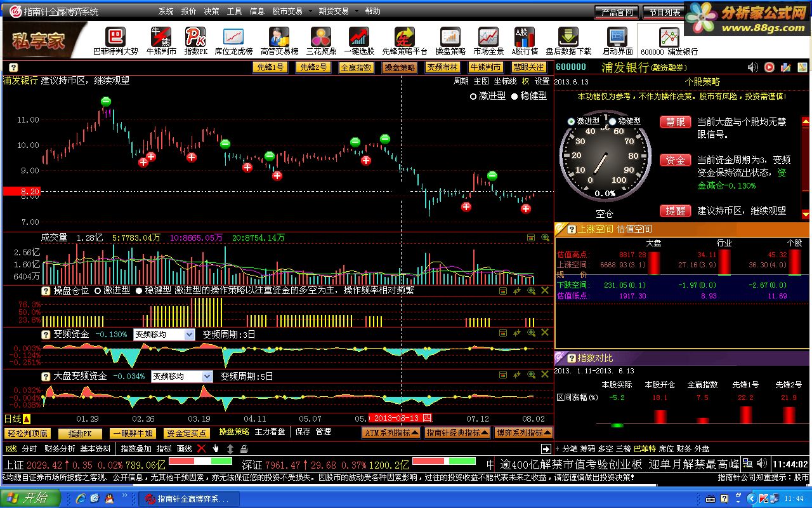Select 激进型 radio in main chart
This screenshot has height=508, width=812.
(473, 97)
